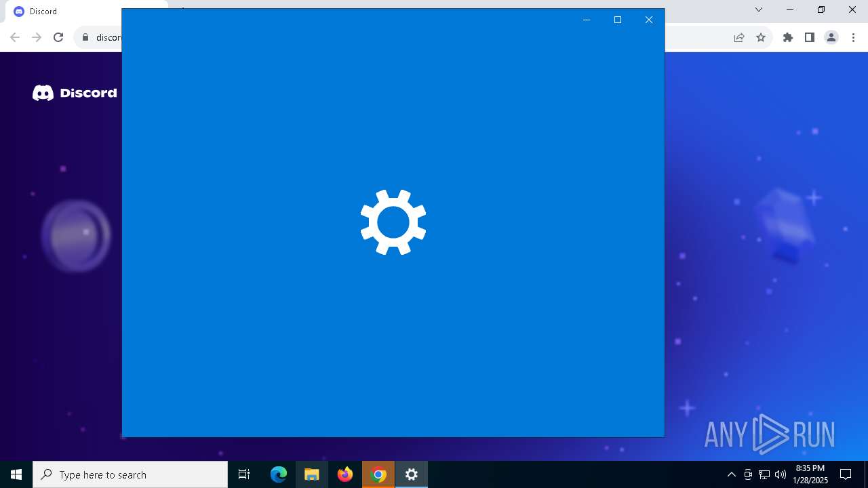Bookmark this page with the star icon
The width and height of the screenshot is (868, 488).
point(761,37)
